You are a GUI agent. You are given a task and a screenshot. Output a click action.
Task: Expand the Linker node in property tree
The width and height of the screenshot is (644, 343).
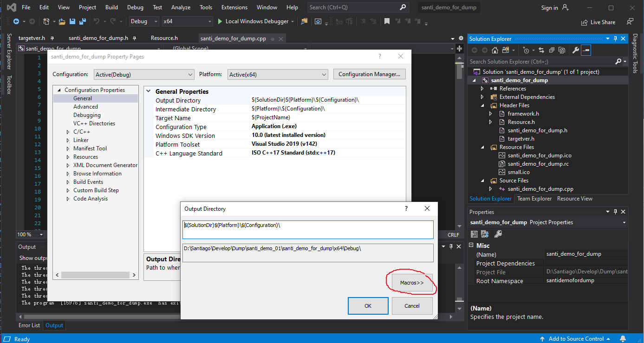tap(69, 140)
